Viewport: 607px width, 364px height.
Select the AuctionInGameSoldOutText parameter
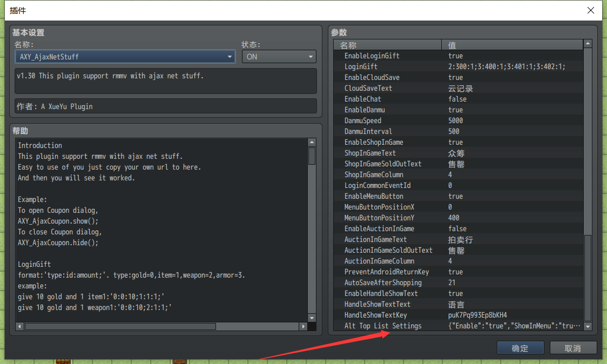pos(458,251)
